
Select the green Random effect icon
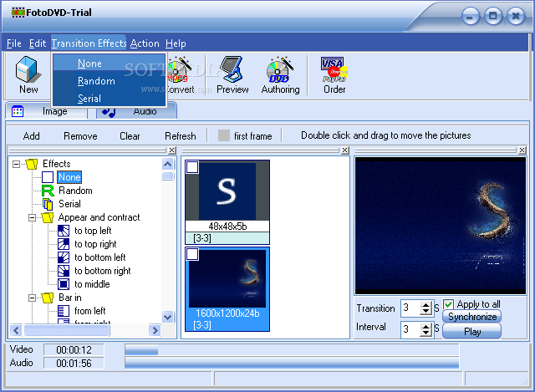48,191
